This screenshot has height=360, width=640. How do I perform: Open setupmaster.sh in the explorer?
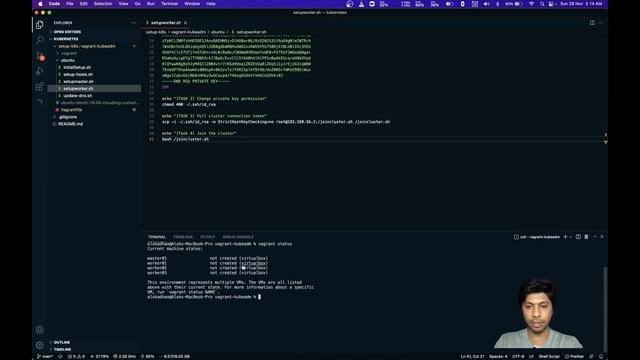click(78, 82)
